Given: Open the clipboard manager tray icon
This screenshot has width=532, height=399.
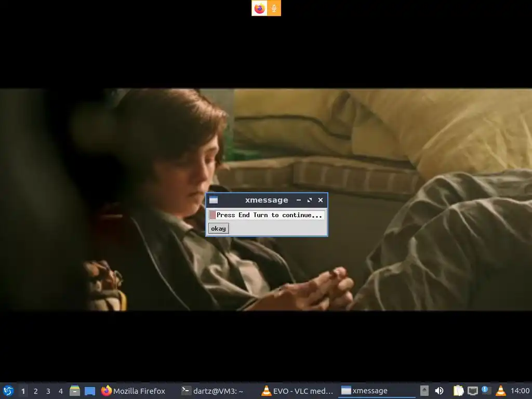Looking at the screenshot, I should click(458, 391).
